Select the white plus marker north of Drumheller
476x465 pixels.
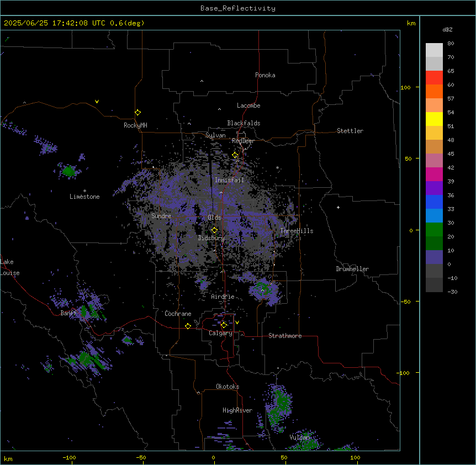[338, 207]
